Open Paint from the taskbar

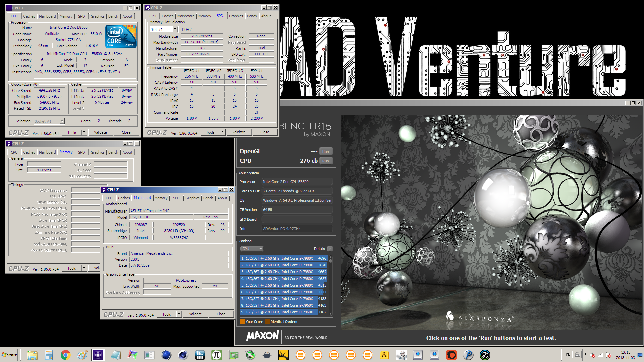[x=82, y=355]
